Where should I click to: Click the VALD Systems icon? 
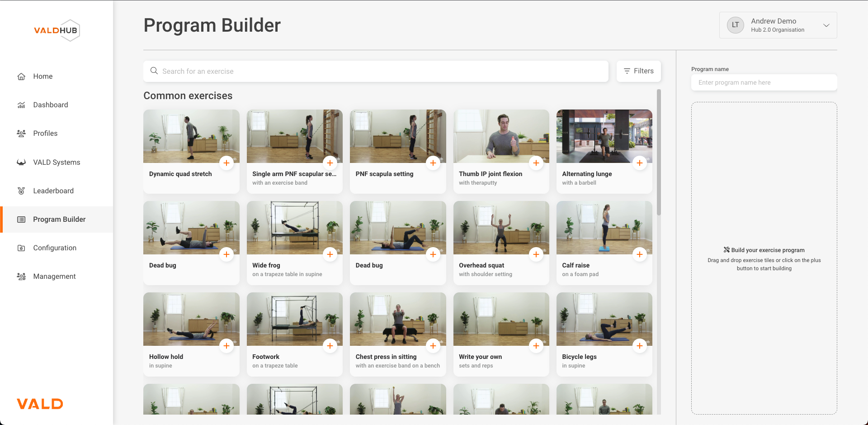pos(21,162)
